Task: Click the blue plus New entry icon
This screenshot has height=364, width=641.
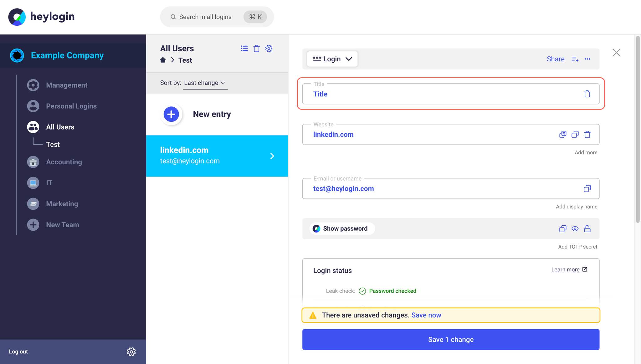Action: click(x=171, y=114)
